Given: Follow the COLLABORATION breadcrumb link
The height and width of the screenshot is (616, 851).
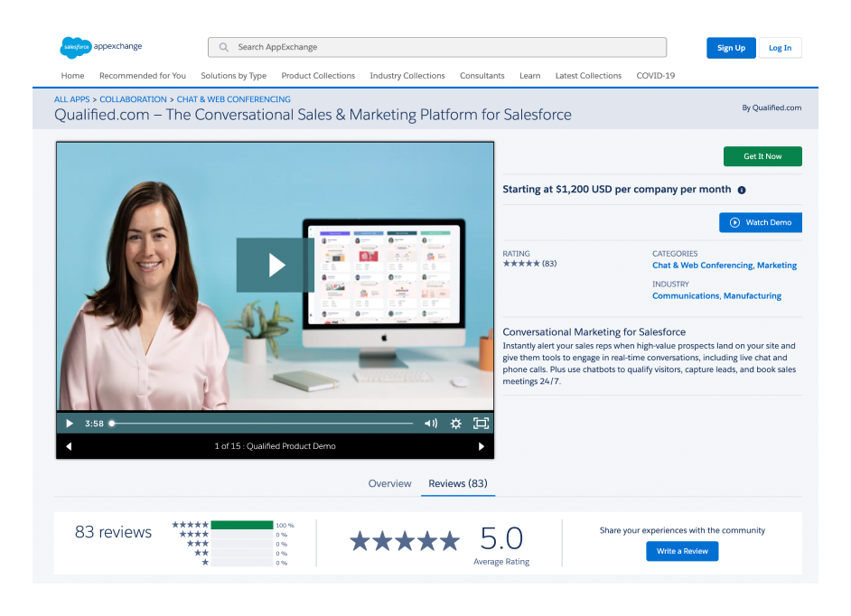Looking at the screenshot, I should (x=133, y=99).
